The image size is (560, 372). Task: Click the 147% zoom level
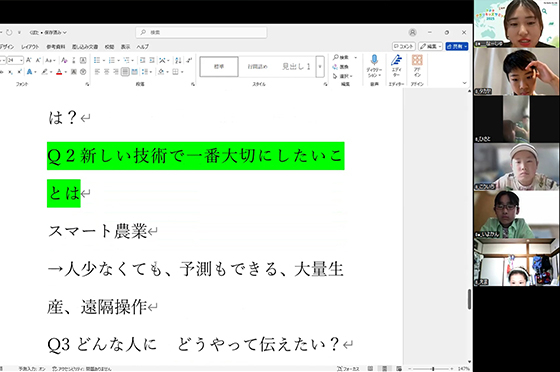[464, 368]
